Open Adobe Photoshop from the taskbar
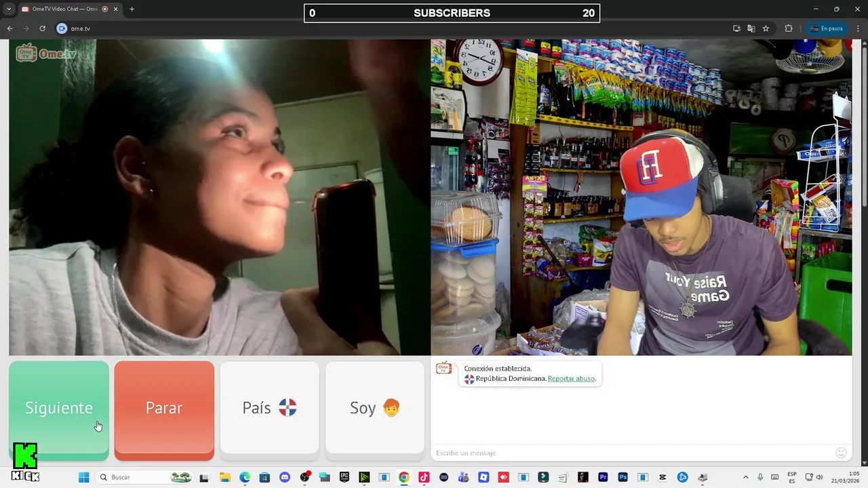Screen dimensions: 868x488 [623, 477]
